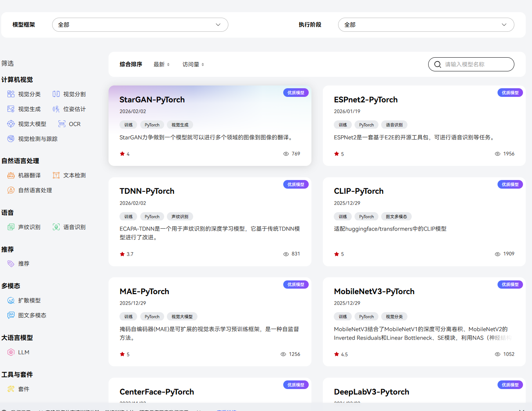Viewport: 532px width, 411px height.
Task: Click the star rating icon on CLIP-PyTorch
Action: [x=337, y=254]
